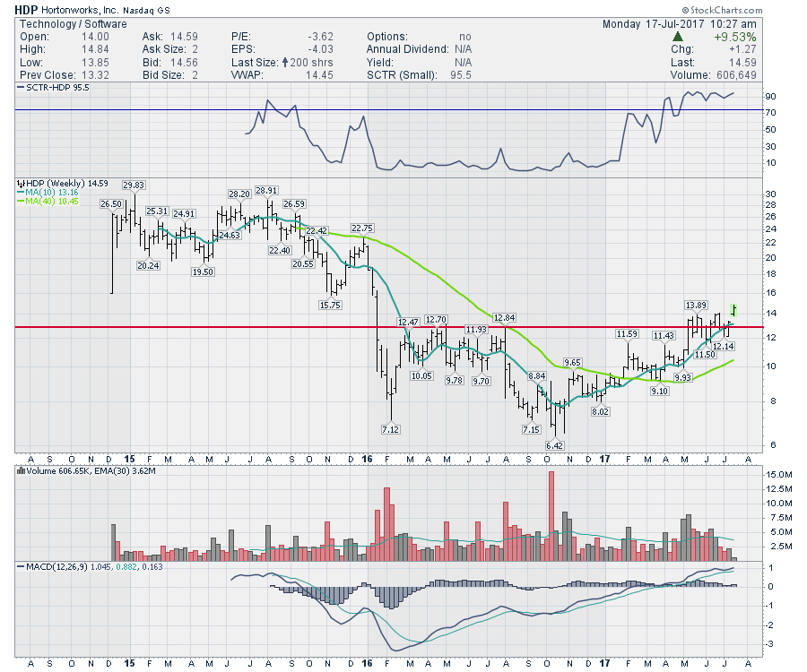
Task: Click the 17 year marker on price axis
Action: click(x=604, y=459)
